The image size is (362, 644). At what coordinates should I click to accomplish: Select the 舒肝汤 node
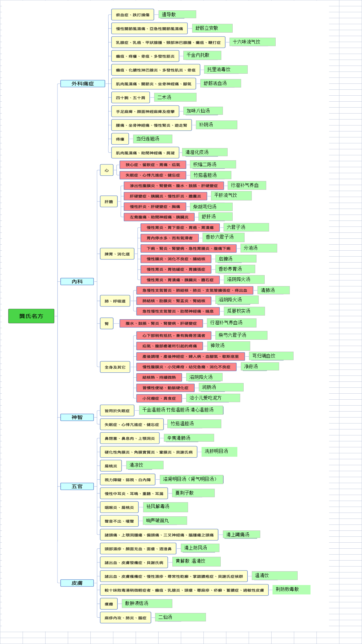pos(215,217)
